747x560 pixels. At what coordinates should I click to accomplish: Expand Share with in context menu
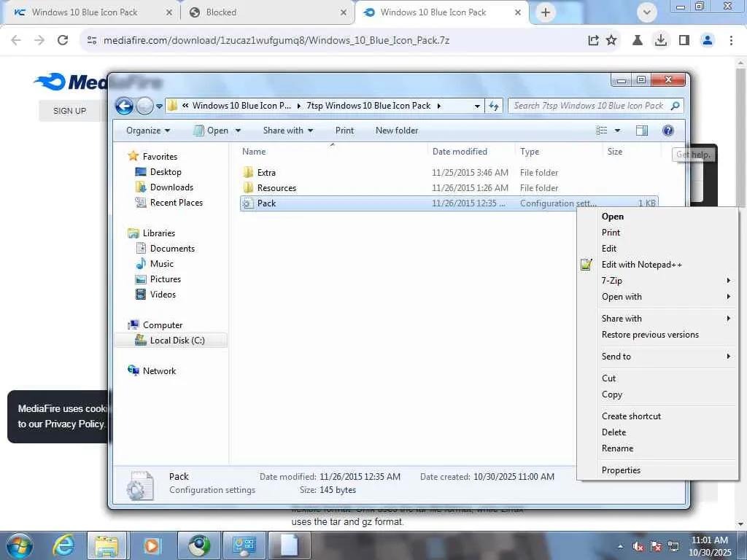tap(657, 319)
